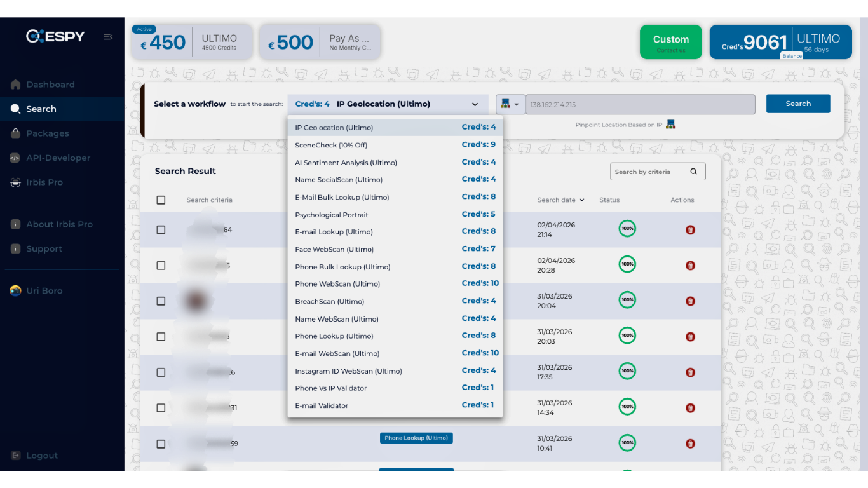Viewport: 868px width, 488px height.
Task: Open the credits balance 9061 ULTIMO card
Action: coord(780,42)
